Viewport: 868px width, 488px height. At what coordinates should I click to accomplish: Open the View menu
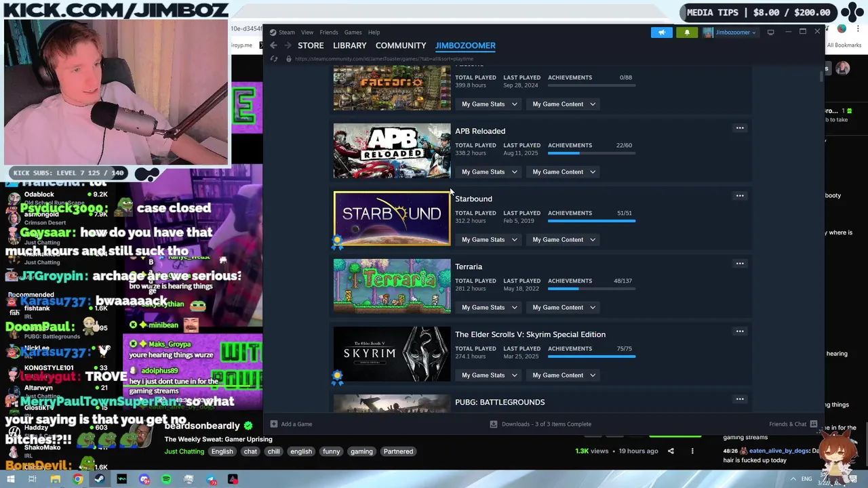[307, 32]
